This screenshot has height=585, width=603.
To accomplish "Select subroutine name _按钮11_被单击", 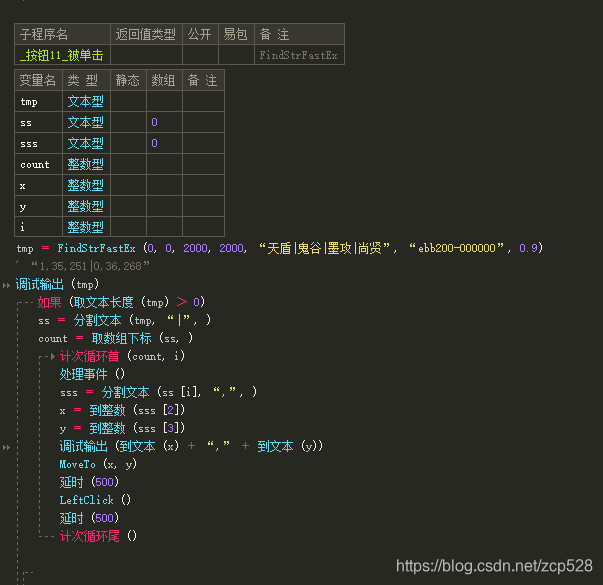I will tap(62, 55).
